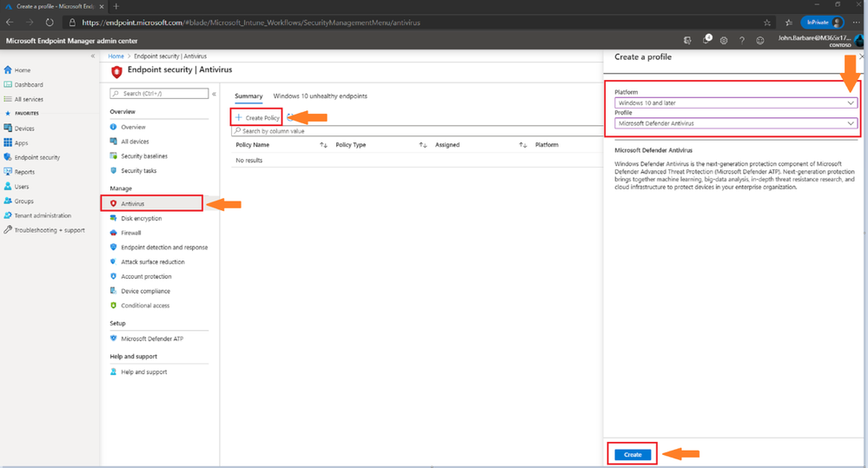The width and height of the screenshot is (868, 468).
Task: Expand the Platform dropdown
Action: click(x=736, y=103)
